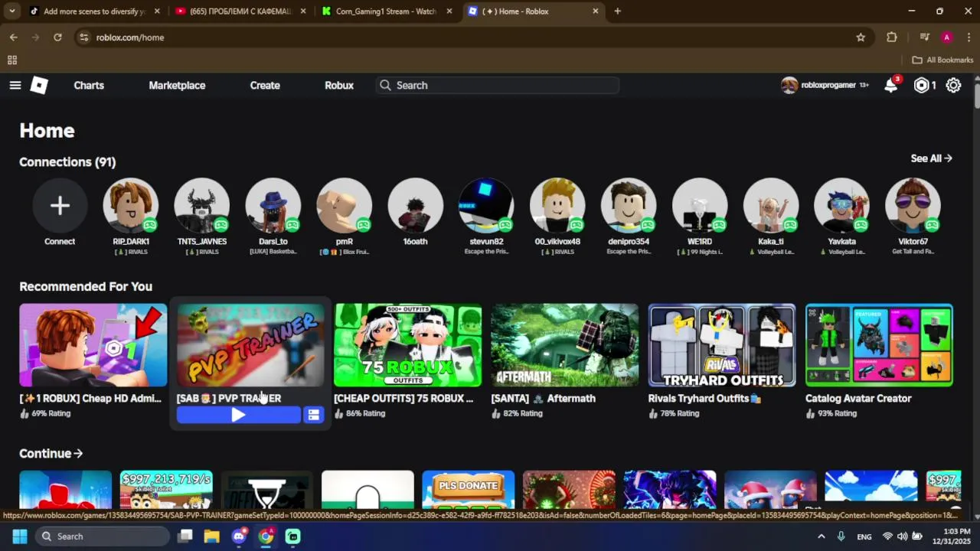Open the browser apps grid
Image resolution: width=980 pixels, height=551 pixels.
(12, 60)
